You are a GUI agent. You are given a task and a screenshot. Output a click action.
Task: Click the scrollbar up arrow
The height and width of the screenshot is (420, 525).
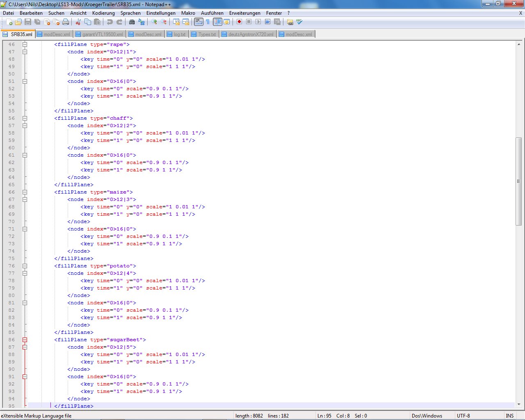518,44
